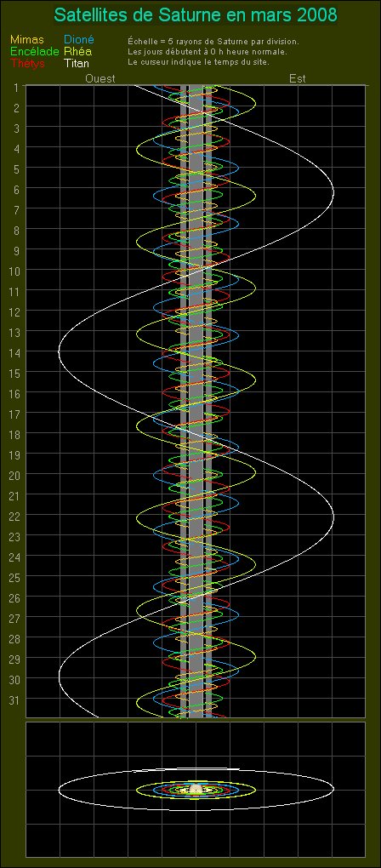
Task: Click day 30 on the date axis
Action: click(15, 679)
